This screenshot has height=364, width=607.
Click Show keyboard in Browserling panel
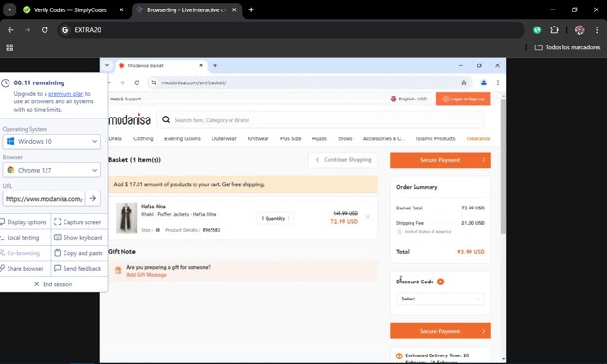click(78, 238)
